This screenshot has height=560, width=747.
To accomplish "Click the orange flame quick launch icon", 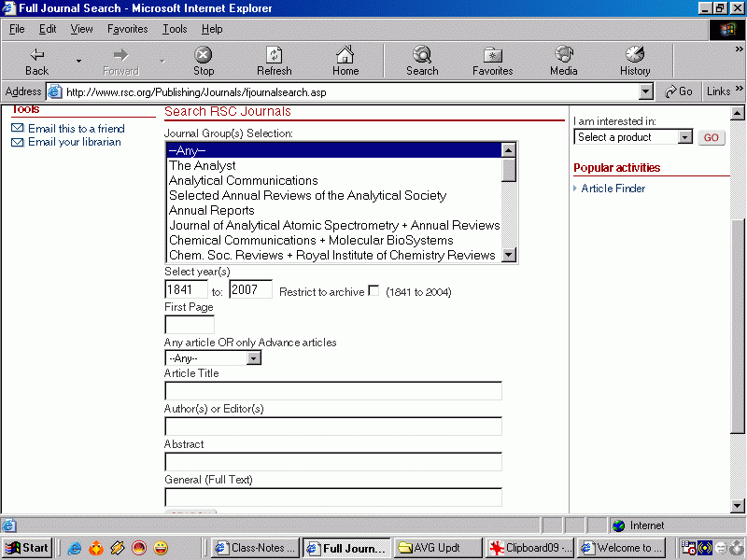I will 96,548.
